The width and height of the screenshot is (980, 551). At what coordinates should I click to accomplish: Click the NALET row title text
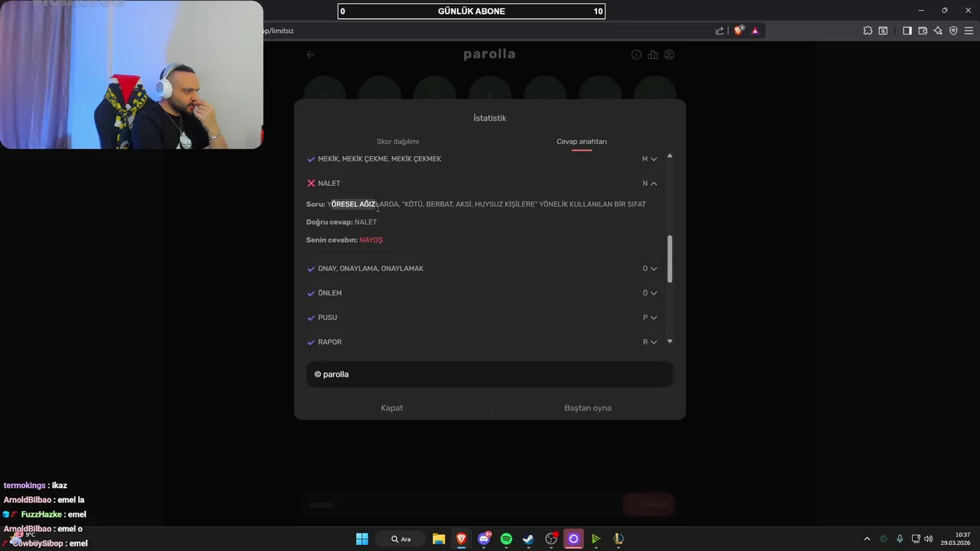pyautogui.click(x=329, y=184)
